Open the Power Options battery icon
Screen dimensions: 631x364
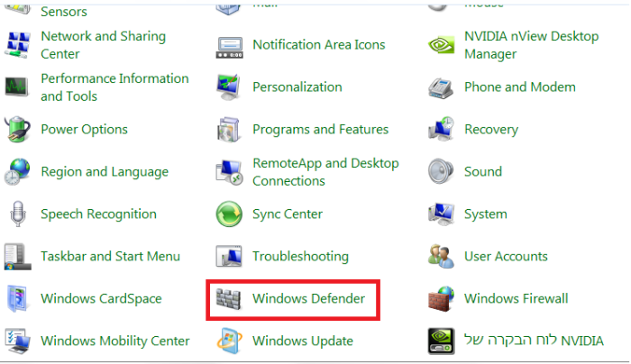tap(17, 129)
